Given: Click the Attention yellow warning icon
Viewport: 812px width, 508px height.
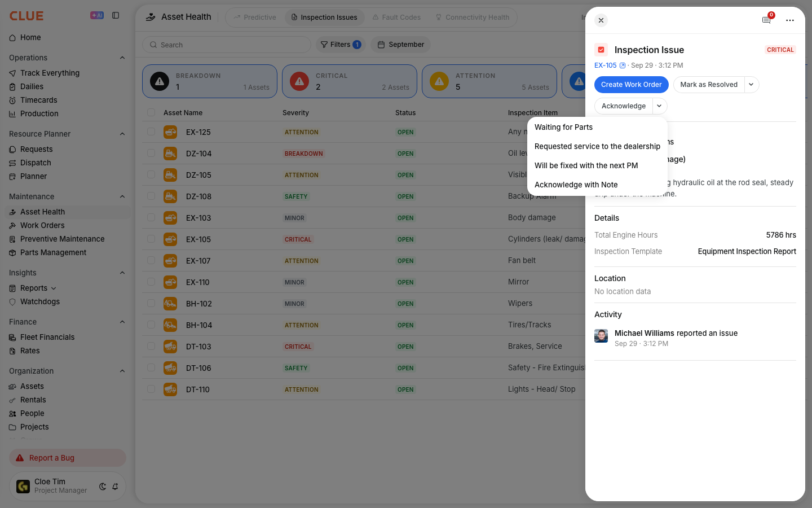Looking at the screenshot, I should 439,81.
